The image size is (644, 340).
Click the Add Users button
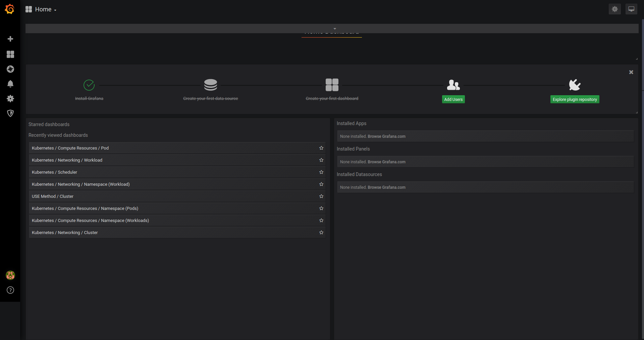pyautogui.click(x=453, y=99)
